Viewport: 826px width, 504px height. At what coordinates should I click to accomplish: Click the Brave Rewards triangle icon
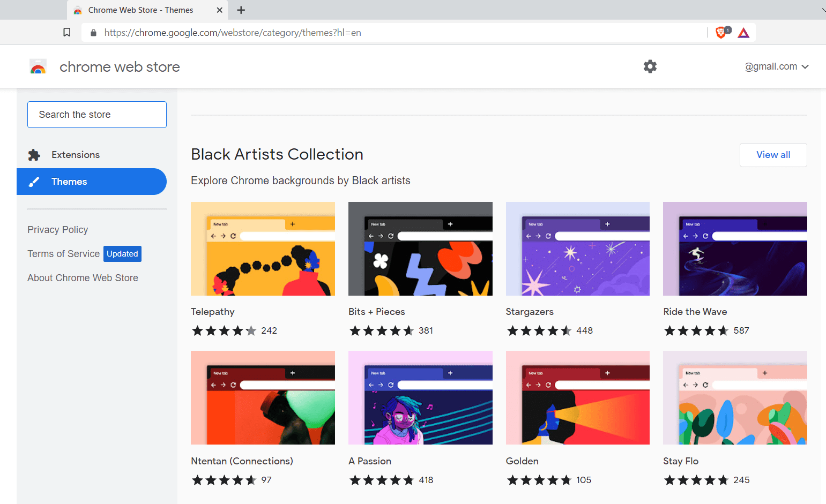click(x=743, y=33)
